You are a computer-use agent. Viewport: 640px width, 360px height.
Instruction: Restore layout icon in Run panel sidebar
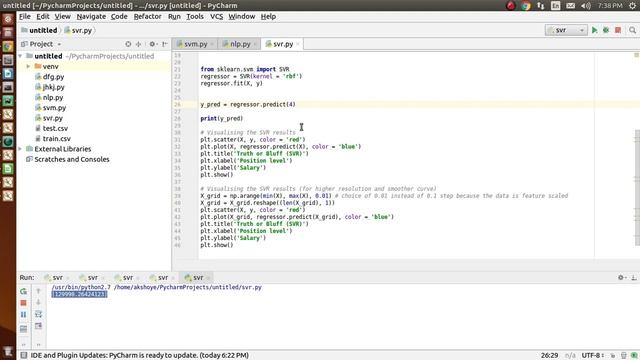pyautogui.click(x=24, y=329)
